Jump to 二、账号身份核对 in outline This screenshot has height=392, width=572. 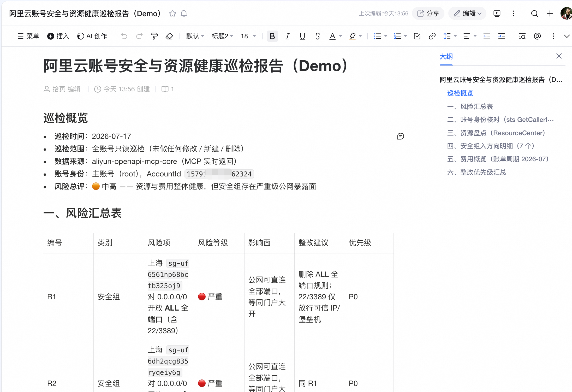(x=500, y=120)
